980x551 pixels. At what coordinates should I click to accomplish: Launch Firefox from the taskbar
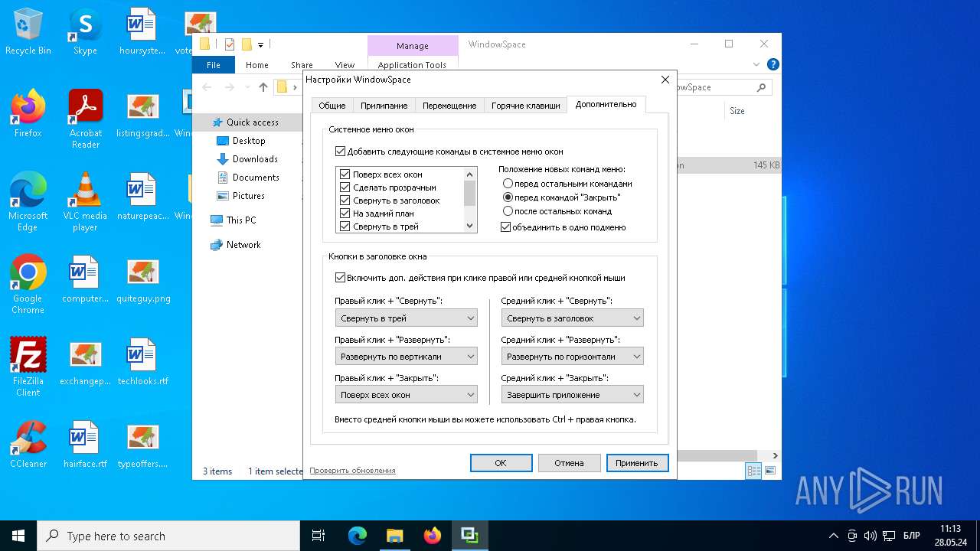432,536
